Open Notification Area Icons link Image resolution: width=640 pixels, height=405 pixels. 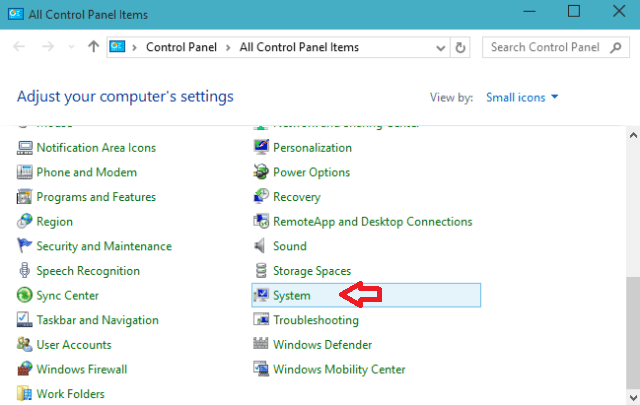pos(96,148)
